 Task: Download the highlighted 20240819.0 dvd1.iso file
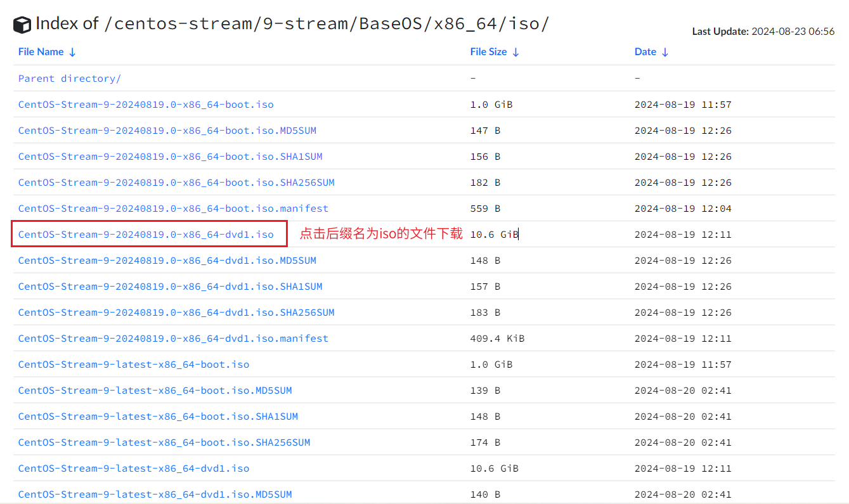click(x=146, y=235)
